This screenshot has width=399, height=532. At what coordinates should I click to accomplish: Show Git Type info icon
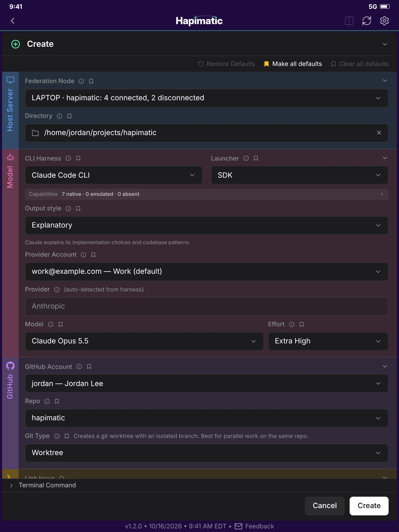pyautogui.click(x=57, y=436)
